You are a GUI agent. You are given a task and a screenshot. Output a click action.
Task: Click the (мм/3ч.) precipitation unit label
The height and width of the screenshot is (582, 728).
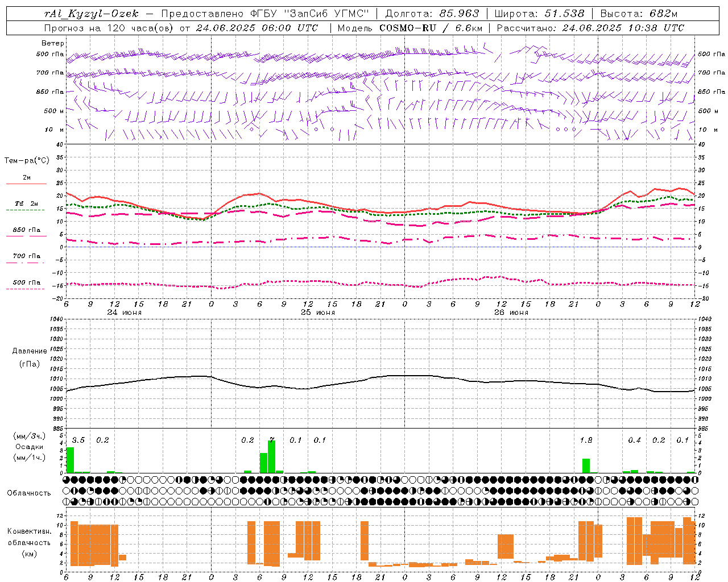pyautogui.click(x=29, y=436)
